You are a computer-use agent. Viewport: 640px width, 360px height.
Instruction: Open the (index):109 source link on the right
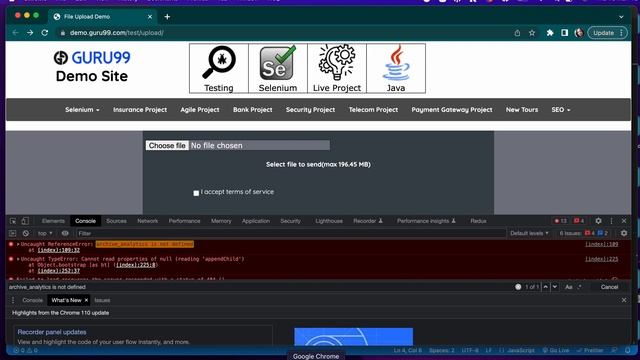point(602,244)
